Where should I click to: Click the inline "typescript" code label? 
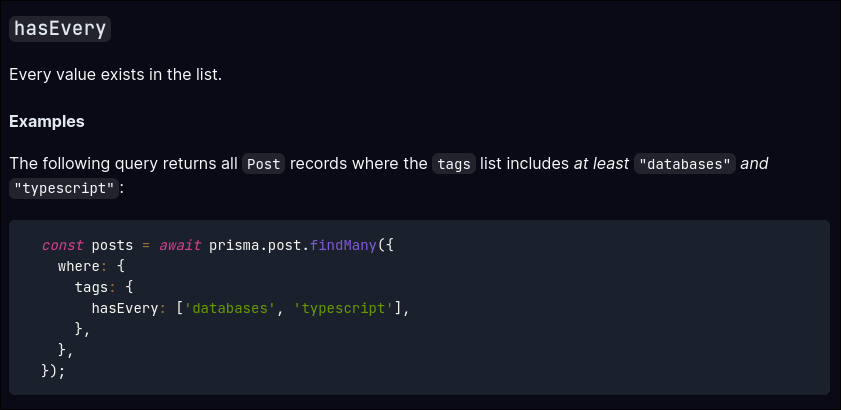64,189
